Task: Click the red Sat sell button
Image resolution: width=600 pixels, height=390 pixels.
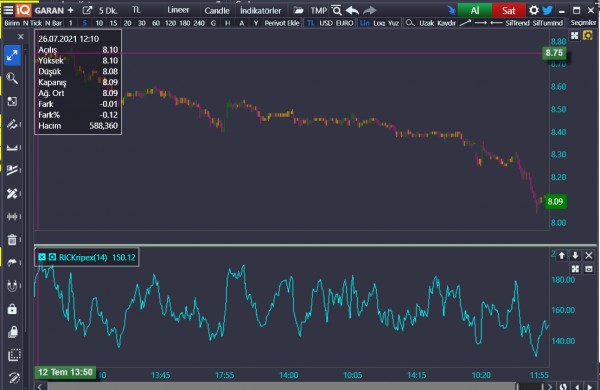Action: pos(508,10)
